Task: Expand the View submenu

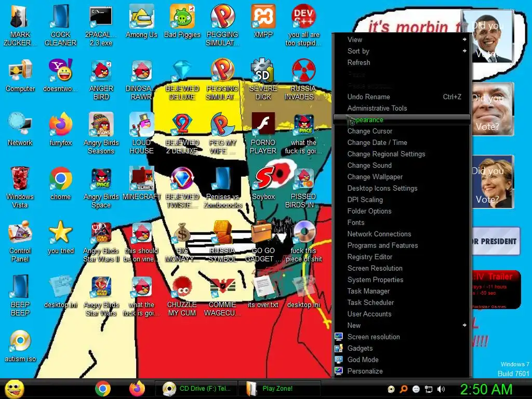Action: (402, 39)
